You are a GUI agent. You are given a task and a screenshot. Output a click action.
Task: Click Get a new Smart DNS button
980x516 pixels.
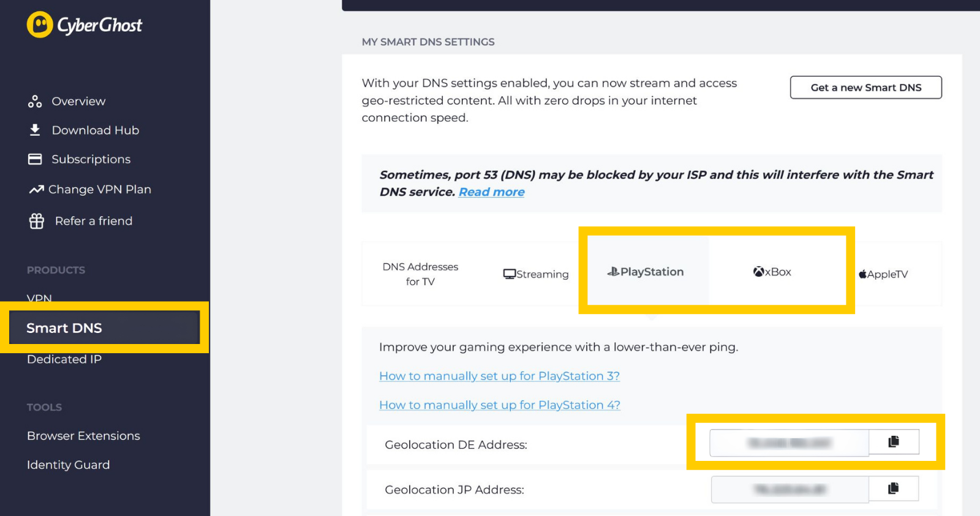pos(866,88)
